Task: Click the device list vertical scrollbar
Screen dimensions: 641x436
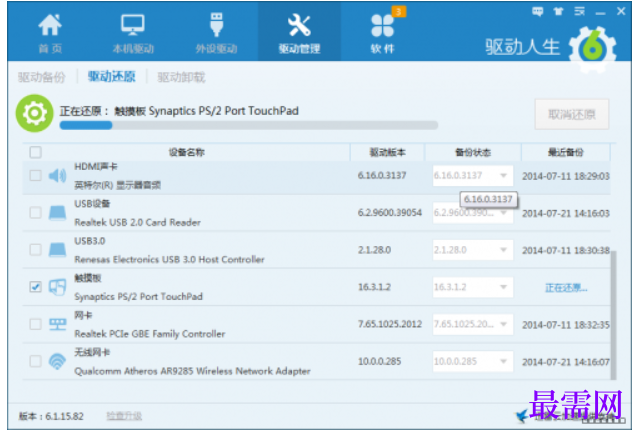Action: 613,315
